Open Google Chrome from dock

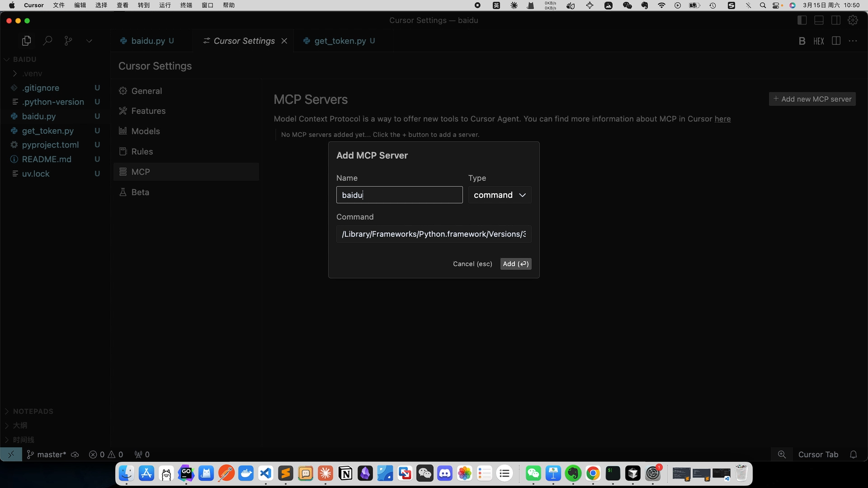click(x=593, y=473)
